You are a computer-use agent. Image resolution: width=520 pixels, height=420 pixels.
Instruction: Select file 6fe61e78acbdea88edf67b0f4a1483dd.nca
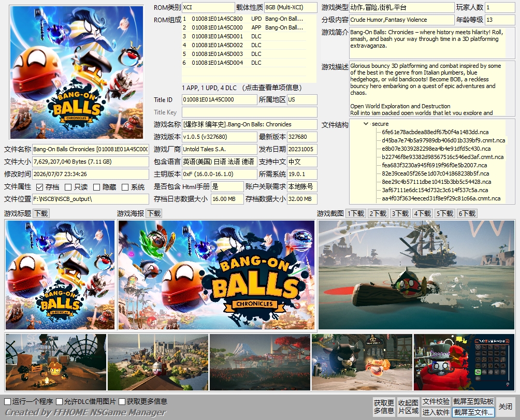point(435,132)
